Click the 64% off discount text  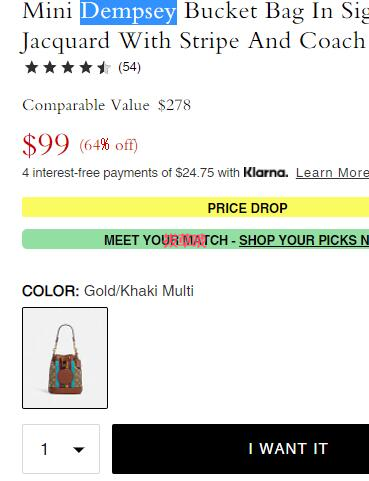[108, 145]
